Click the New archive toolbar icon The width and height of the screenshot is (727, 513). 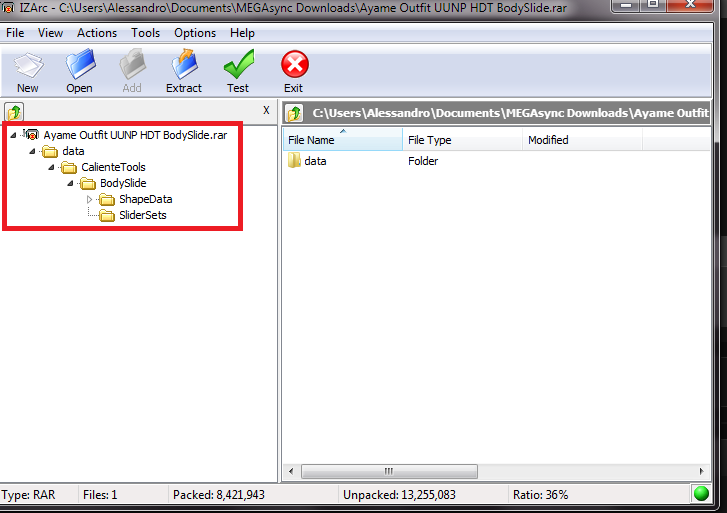point(28,65)
